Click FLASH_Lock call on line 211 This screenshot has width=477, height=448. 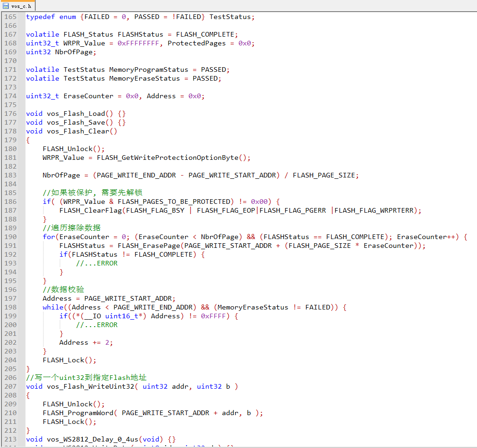[x=63, y=422]
